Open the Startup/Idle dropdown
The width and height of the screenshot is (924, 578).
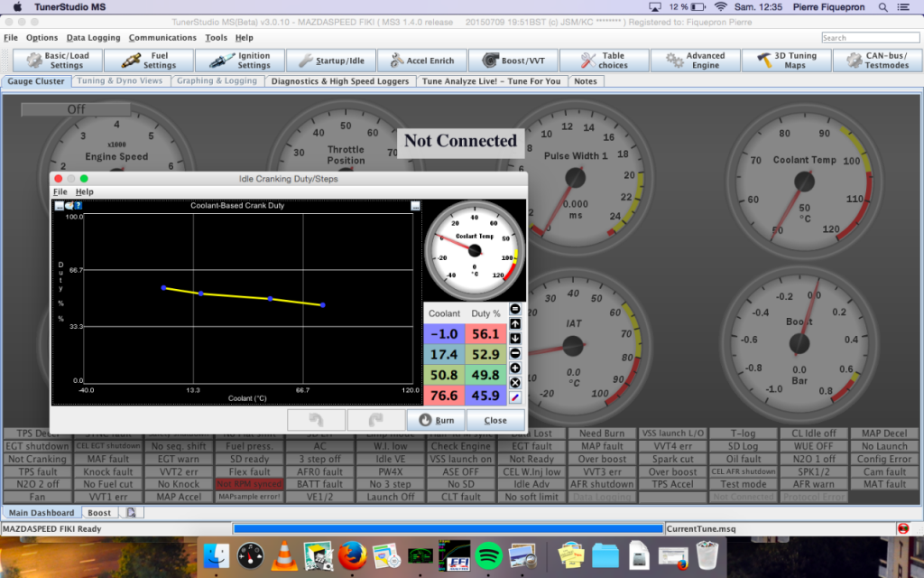pos(331,61)
